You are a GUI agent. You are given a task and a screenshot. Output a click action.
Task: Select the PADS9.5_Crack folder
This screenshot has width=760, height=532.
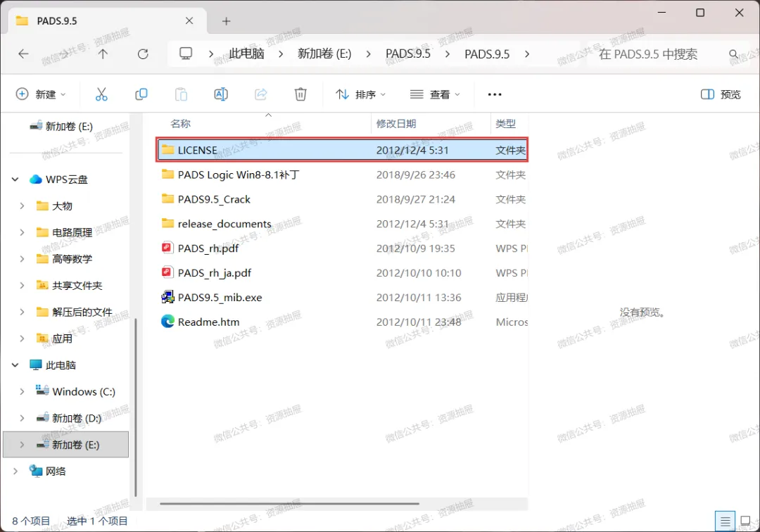342,199
